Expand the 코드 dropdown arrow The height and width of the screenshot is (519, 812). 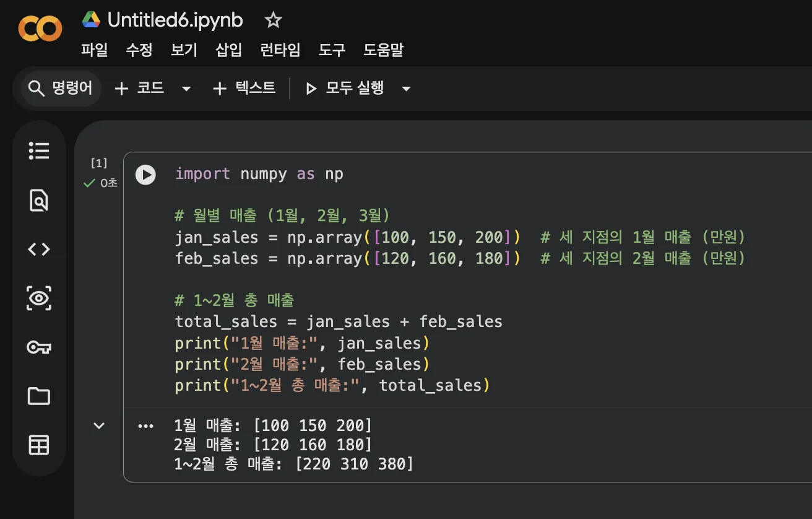[186, 89]
